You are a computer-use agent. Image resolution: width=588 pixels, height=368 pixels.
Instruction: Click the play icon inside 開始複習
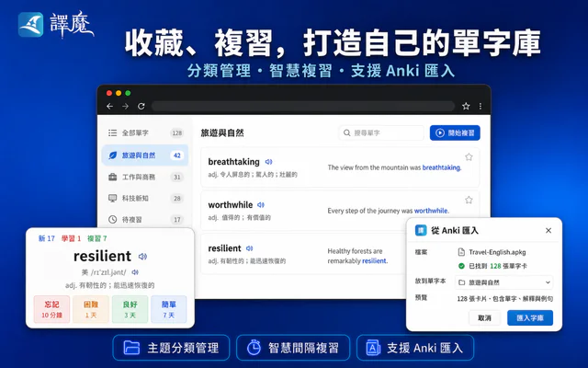click(440, 132)
